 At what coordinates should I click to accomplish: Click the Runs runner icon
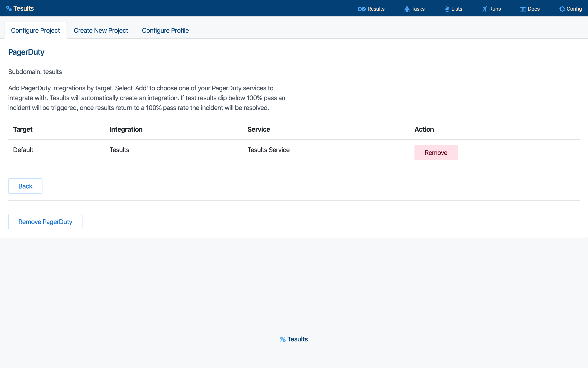[484, 9]
